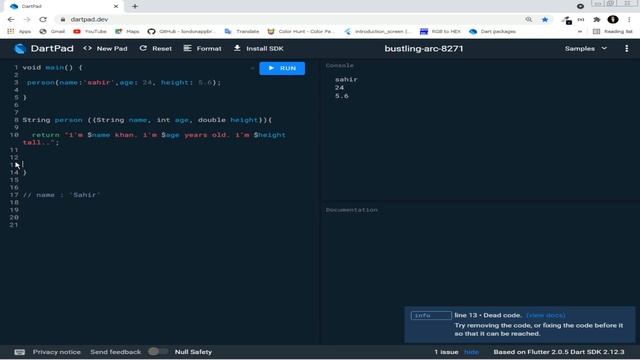Viewport: 640px width, 360px height.
Task: Open the YouTube bookmark
Action: 90,31
